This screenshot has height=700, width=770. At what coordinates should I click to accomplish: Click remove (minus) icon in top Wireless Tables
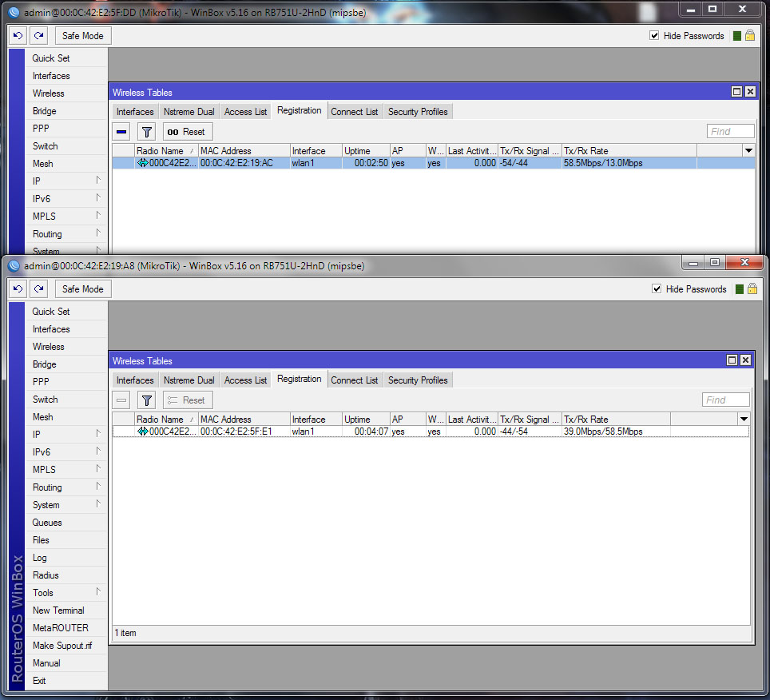click(x=121, y=132)
